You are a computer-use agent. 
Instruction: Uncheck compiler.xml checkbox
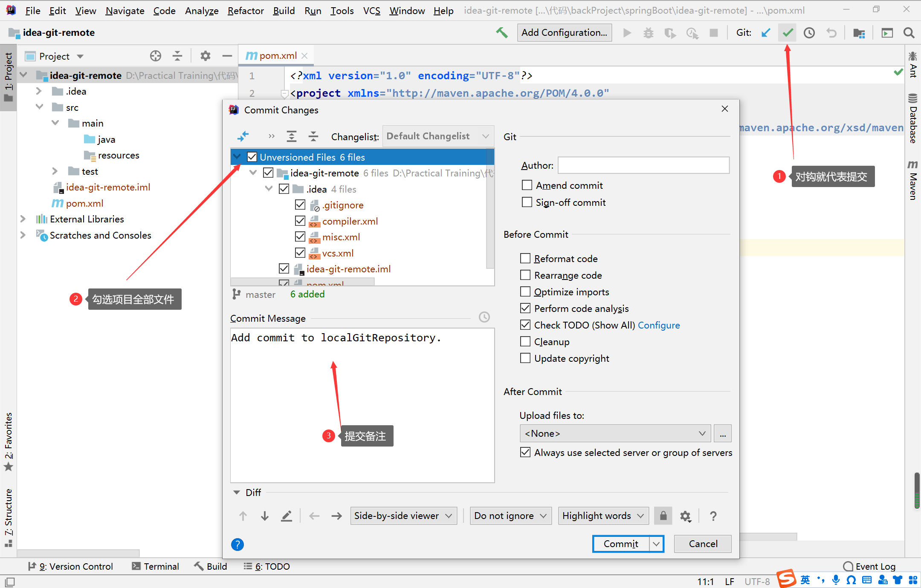[300, 221]
